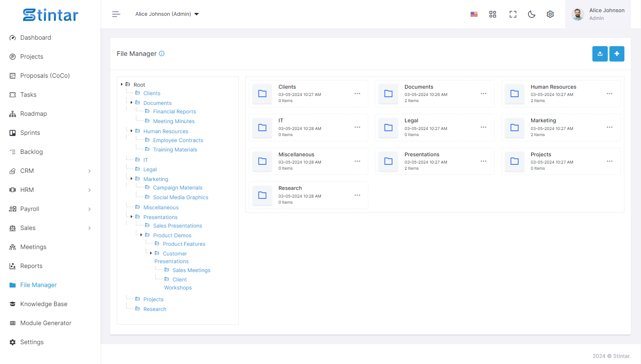Click the Documents folder icon in the grid
641x364 pixels.
[388, 94]
